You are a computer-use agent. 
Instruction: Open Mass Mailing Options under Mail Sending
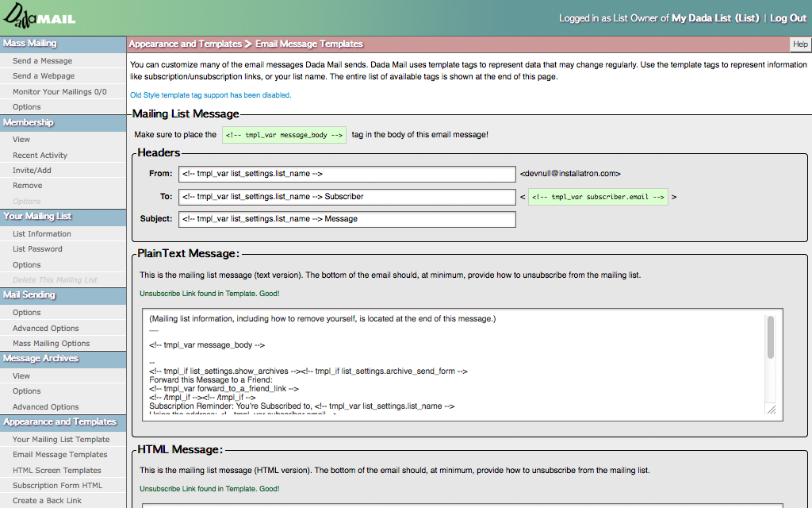[x=51, y=344]
